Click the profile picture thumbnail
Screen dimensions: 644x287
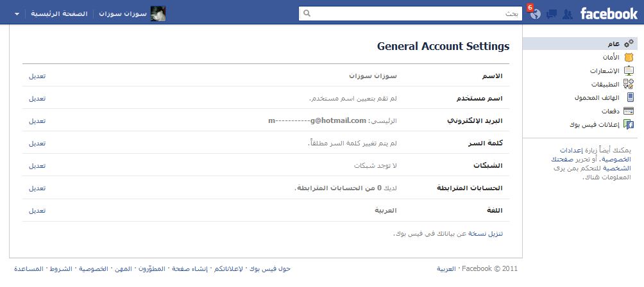158,13
